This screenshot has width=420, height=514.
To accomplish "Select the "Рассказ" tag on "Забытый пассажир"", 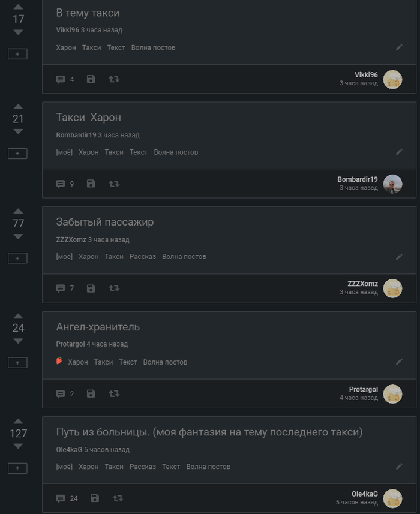I will [x=142, y=257].
